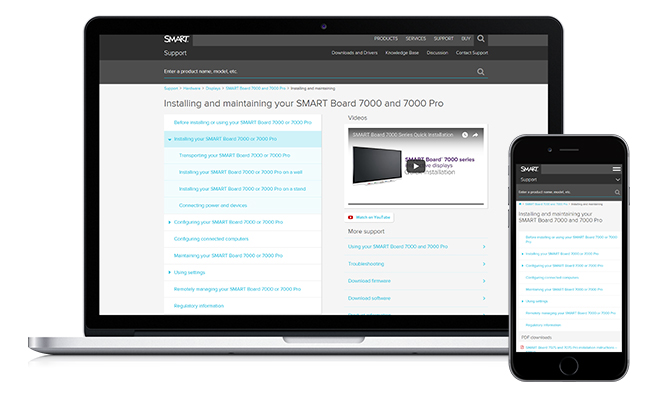This screenshot has height=397, width=658.
Task: Open the search magnifier in laptop top navigation
Action: (x=481, y=39)
